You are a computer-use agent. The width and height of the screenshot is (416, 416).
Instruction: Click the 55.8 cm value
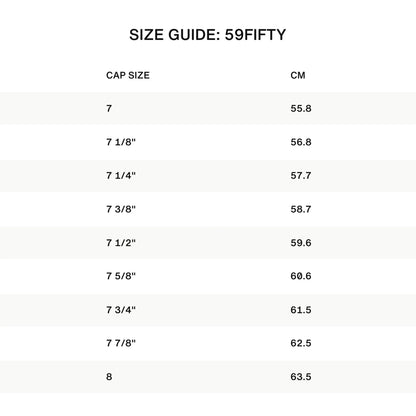[301, 108]
